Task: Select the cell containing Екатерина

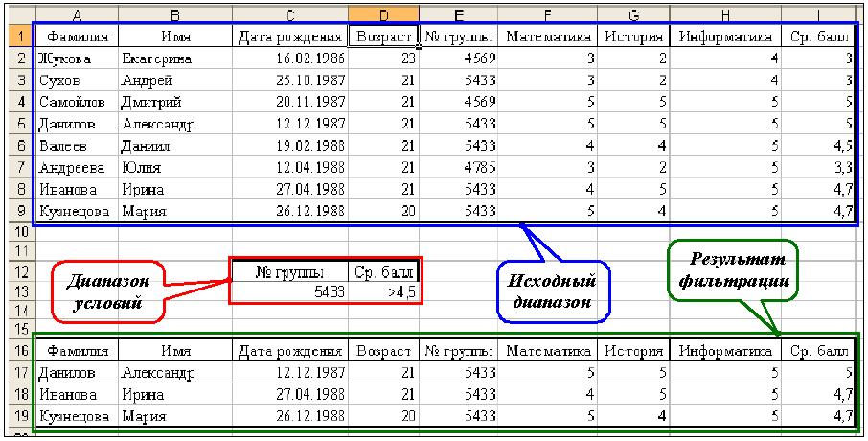Action: pyautogui.click(x=175, y=58)
